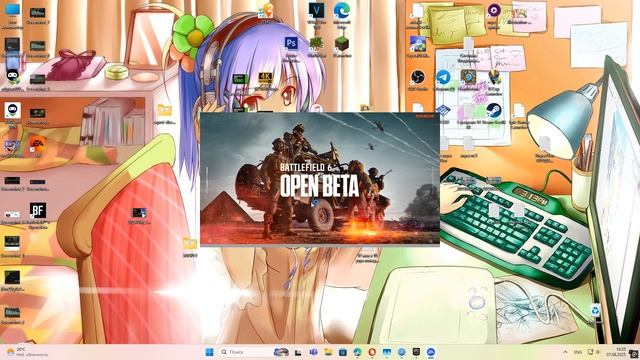Image resolution: width=640 pixels, height=360 pixels.
Task: Open the 4K Video Downloader desktop icon
Action: tap(265, 78)
